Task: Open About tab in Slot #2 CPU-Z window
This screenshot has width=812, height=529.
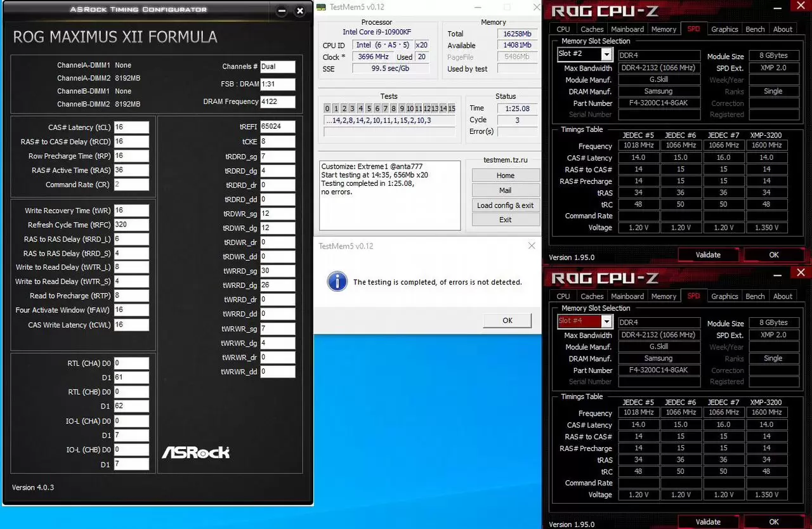Action: pos(783,29)
